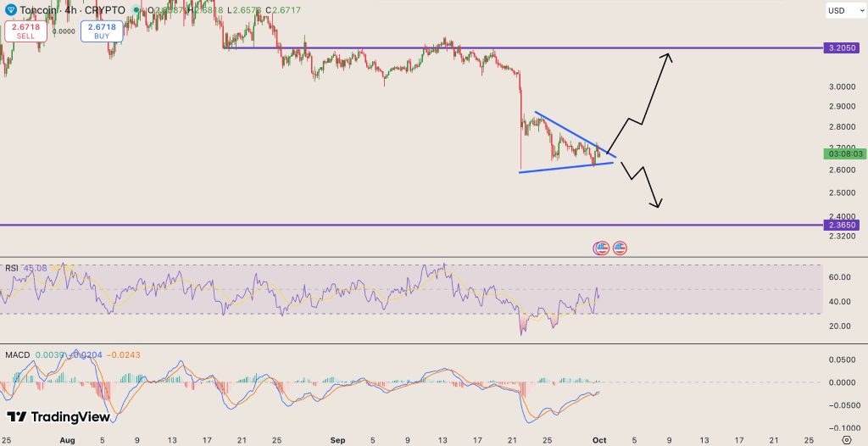
Task: Click the MACD indicator label
Action: [18, 354]
